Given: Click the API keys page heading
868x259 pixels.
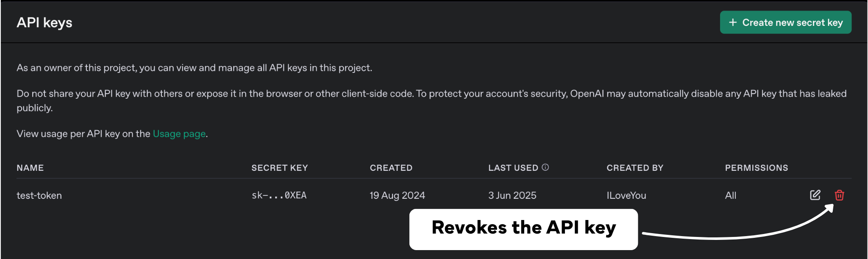Looking at the screenshot, I should [x=45, y=22].
